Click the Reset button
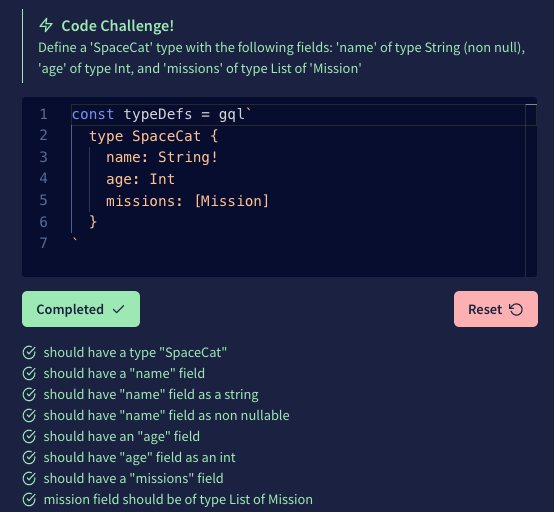Image resolution: width=554 pixels, height=512 pixels. [496, 309]
